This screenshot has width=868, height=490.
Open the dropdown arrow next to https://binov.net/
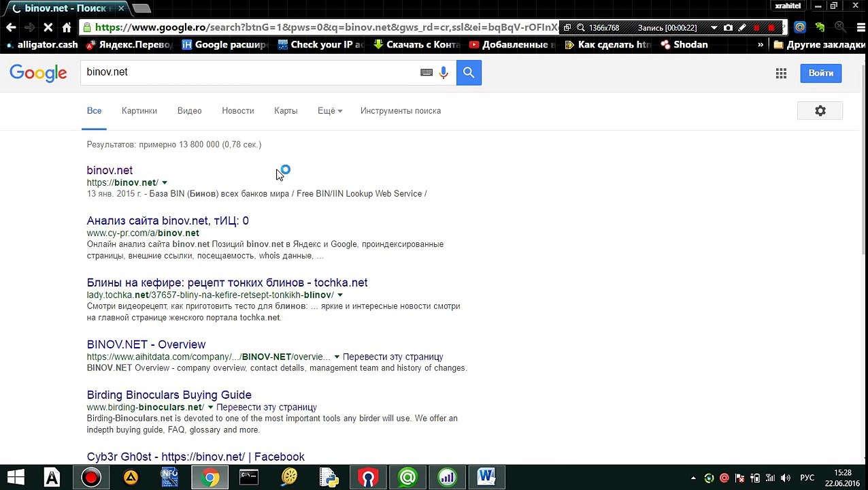165,183
